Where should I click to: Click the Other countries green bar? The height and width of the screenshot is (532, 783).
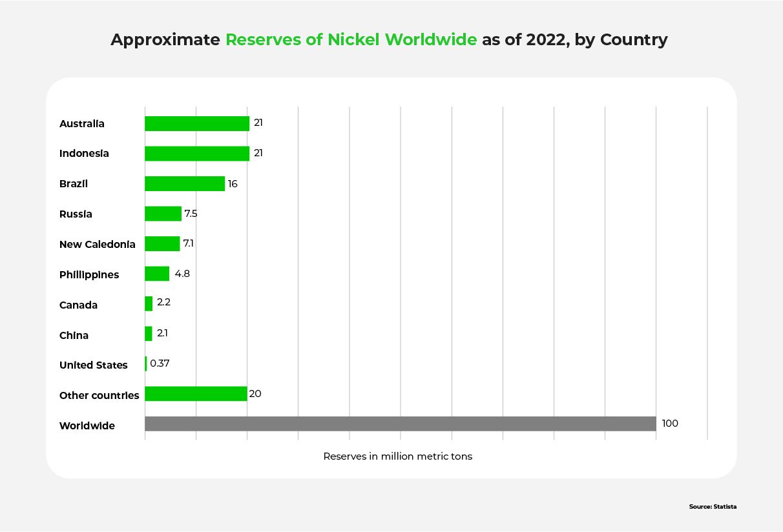[196, 394]
